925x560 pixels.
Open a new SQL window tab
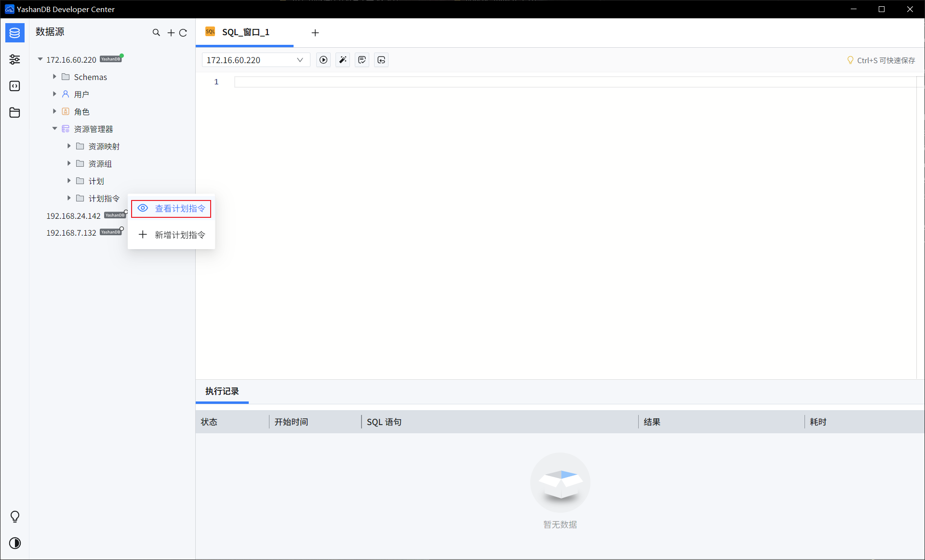[315, 32]
